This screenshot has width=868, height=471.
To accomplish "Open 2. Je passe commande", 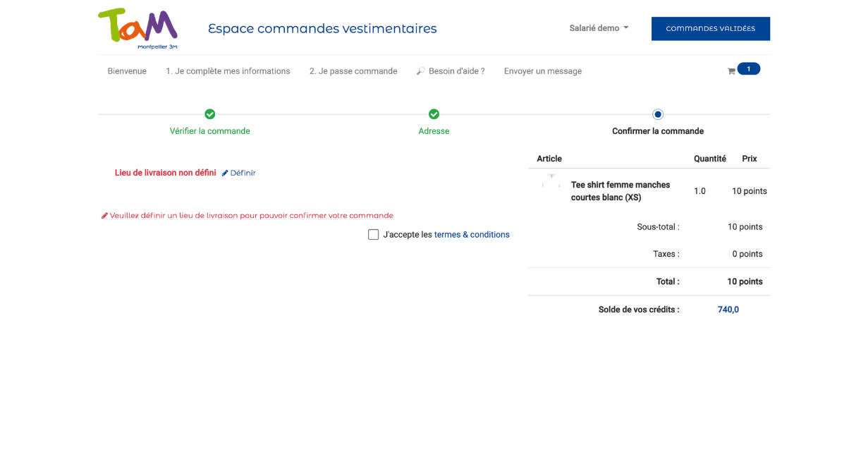I will 353,71.
